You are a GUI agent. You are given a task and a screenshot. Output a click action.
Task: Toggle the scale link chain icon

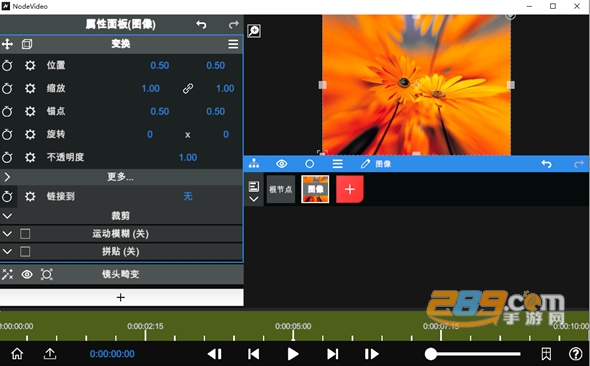pos(188,88)
